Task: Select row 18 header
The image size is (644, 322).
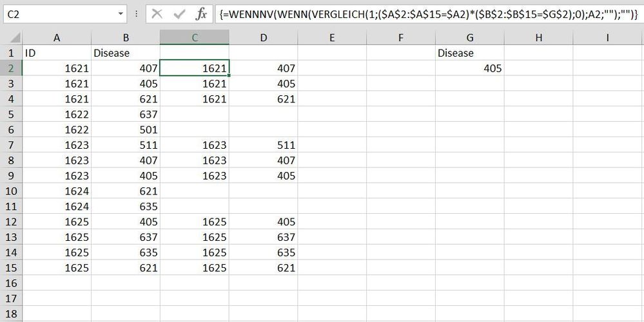Action: (x=11, y=314)
